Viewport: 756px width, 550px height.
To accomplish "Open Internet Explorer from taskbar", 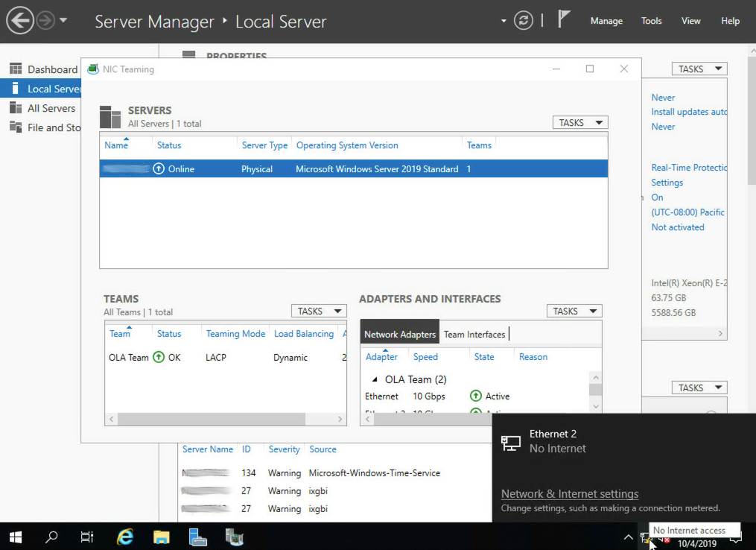I will 126,537.
